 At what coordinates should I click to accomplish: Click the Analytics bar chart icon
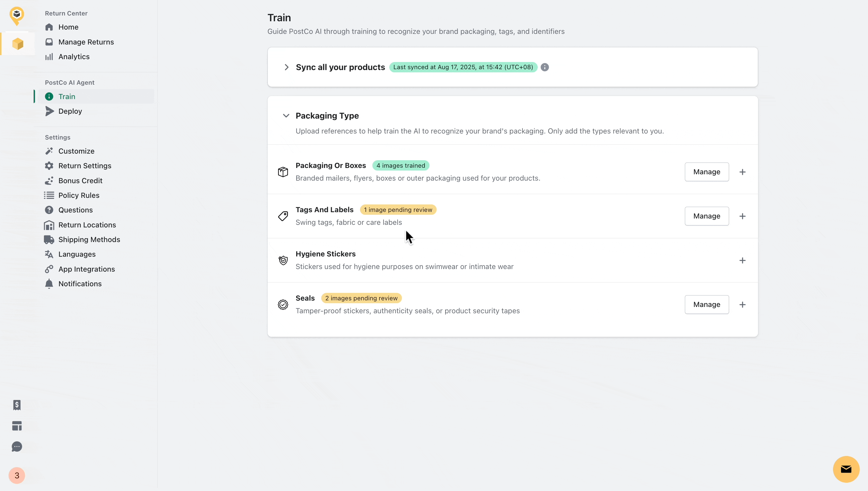(x=49, y=57)
